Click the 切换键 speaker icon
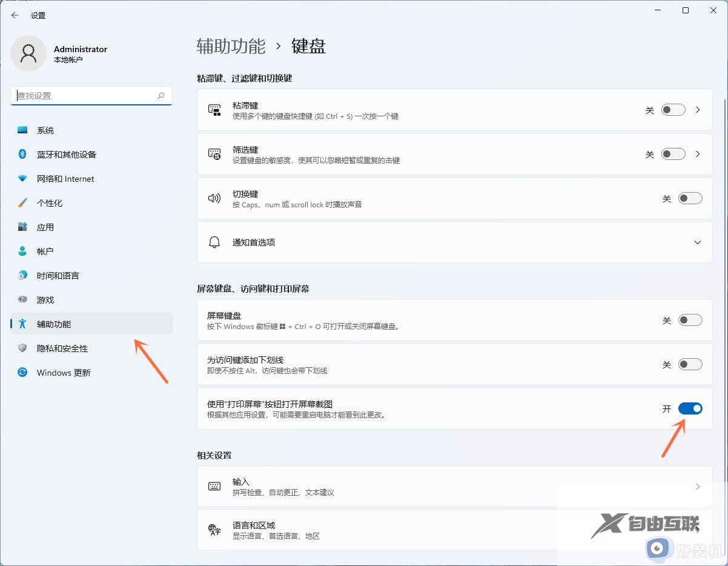Screen dimensions: 728x566 click(x=214, y=198)
